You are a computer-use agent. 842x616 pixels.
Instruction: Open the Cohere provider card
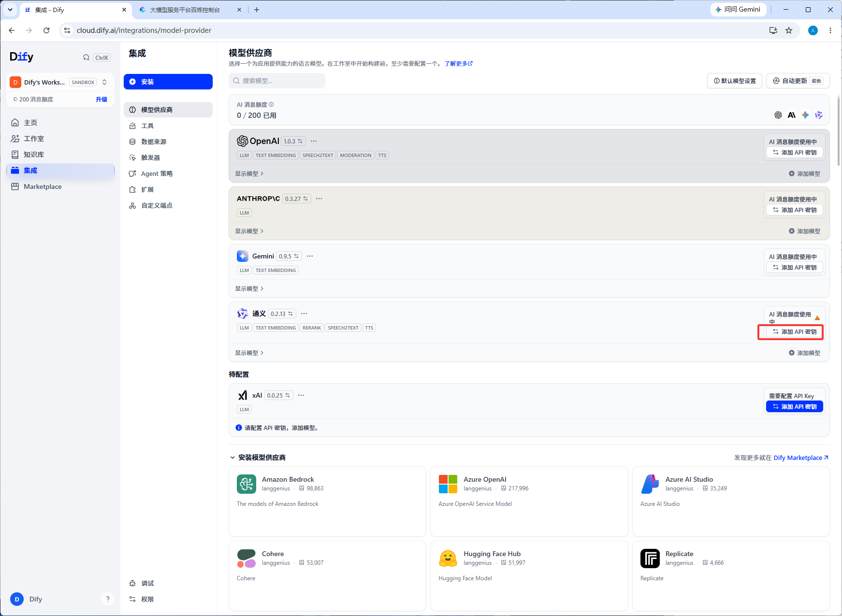pos(327,576)
